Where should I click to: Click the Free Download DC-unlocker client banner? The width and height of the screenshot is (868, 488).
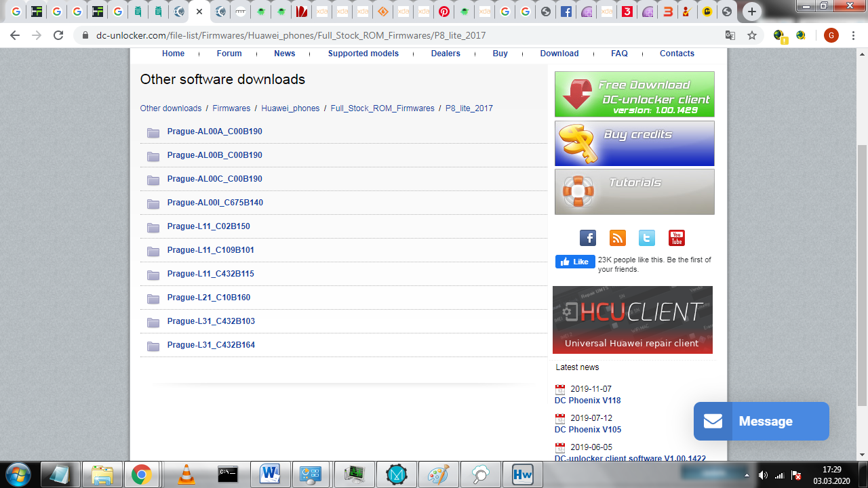635,94
